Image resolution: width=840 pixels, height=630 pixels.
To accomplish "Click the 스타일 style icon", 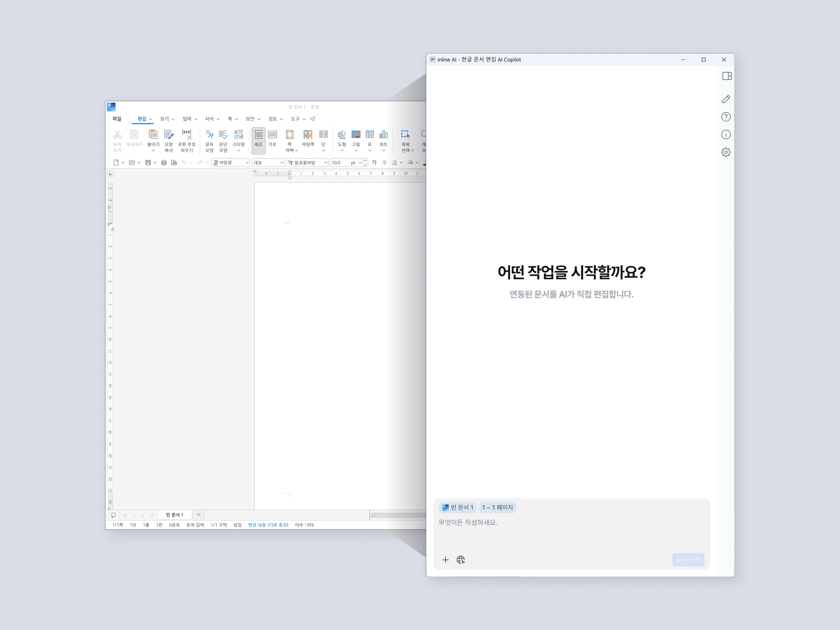I will point(238,134).
